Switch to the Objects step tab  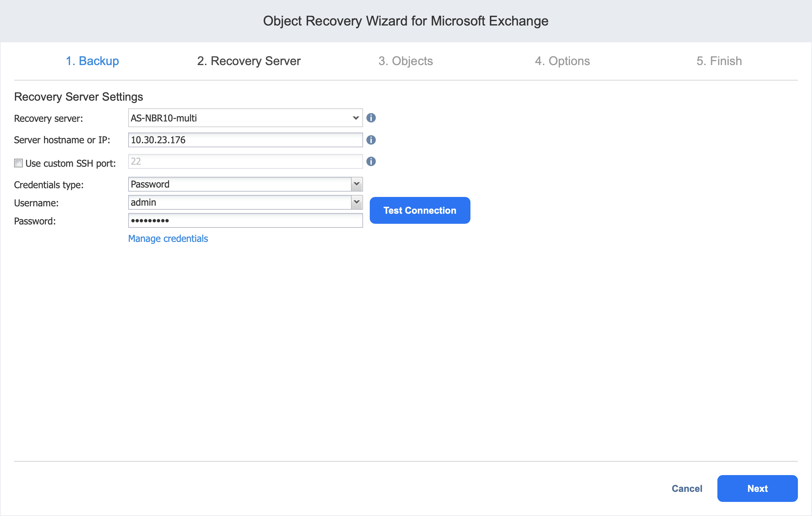[x=405, y=61]
